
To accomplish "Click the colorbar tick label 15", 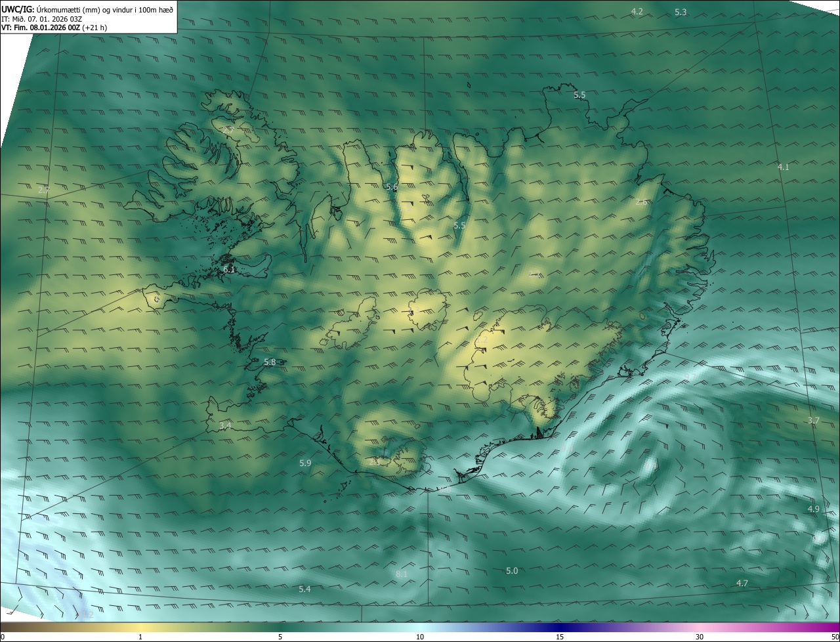I will tap(560, 637).
